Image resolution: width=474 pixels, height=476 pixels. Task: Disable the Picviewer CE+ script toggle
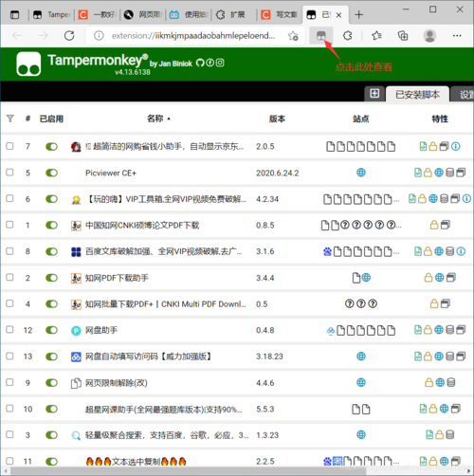coord(51,173)
